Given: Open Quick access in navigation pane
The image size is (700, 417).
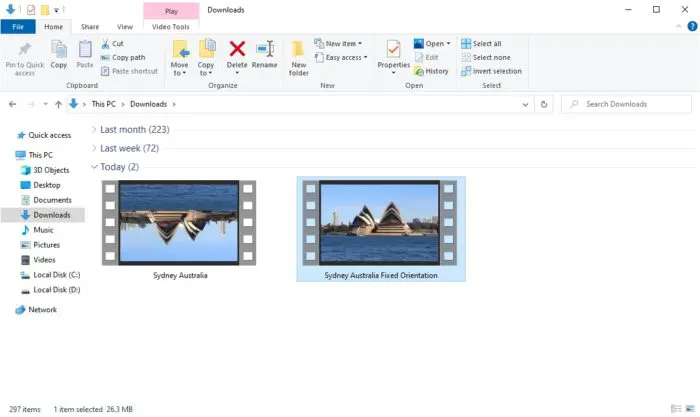Looking at the screenshot, I should pyautogui.click(x=44, y=135).
